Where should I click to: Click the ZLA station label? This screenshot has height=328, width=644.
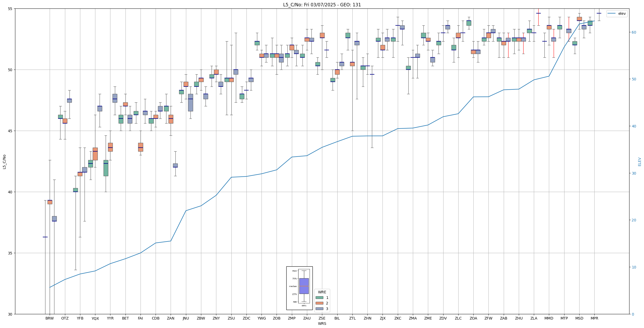534,318
